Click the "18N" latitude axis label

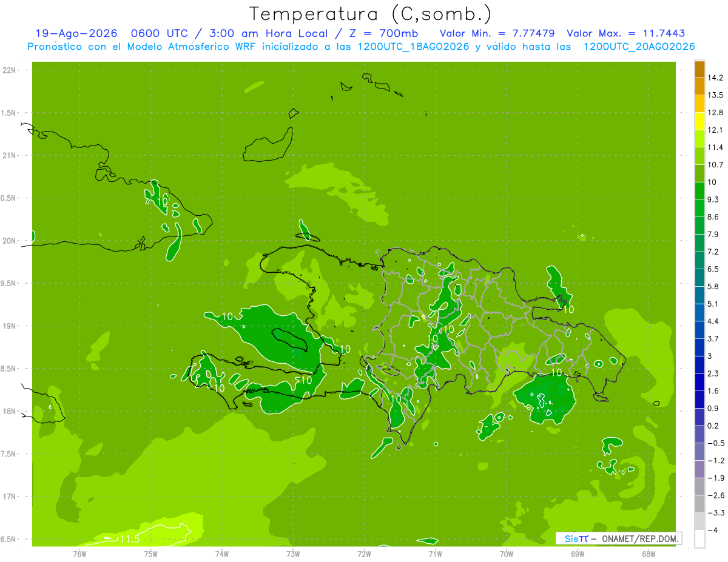[x=8, y=412]
